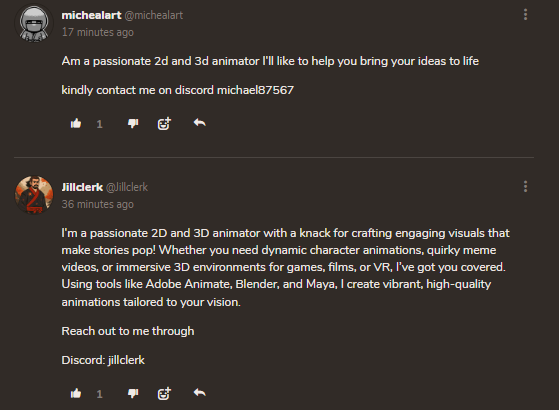Click the @michealart handle
Viewport: 559px width, 410px height.
click(x=154, y=15)
